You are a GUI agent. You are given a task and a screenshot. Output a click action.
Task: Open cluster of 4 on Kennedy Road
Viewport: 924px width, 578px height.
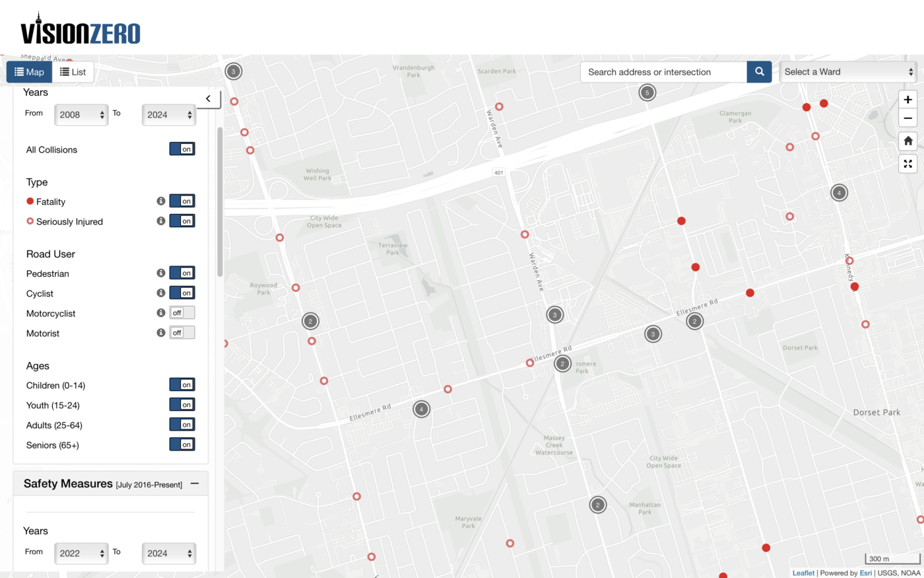point(839,193)
